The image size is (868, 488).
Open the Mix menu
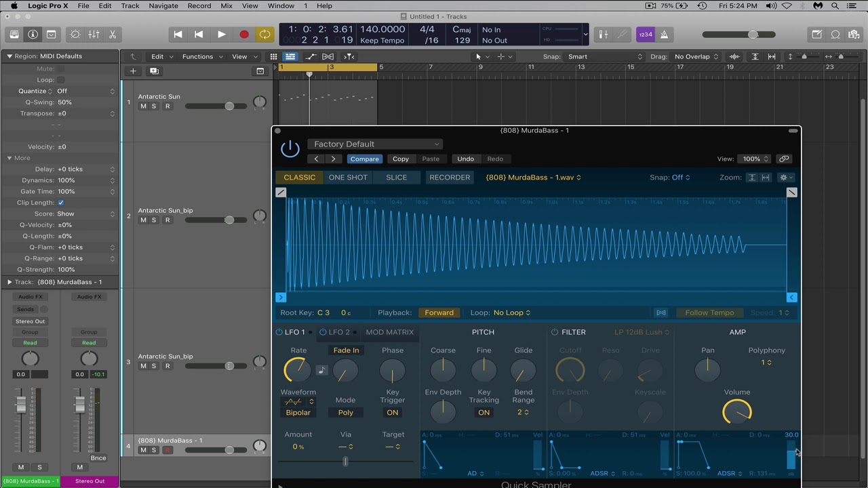(x=226, y=5)
